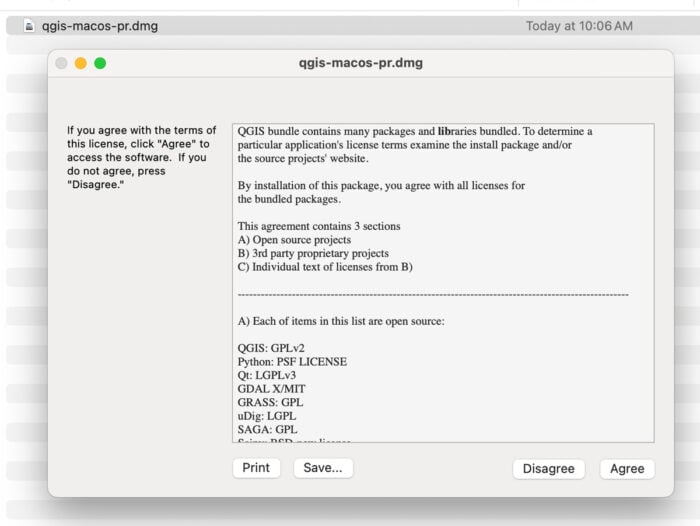Select the qgis-macos-pr.dmg disk image file icon
Image resolution: width=700 pixels, height=526 pixels.
point(29,26)
